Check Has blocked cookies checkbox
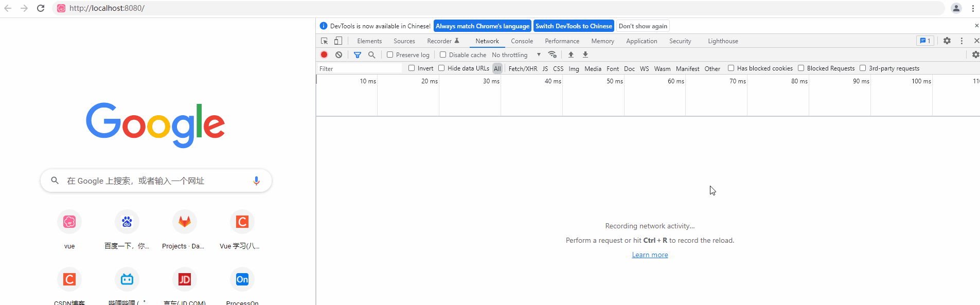The image size is (980, 305). [731, 68]
